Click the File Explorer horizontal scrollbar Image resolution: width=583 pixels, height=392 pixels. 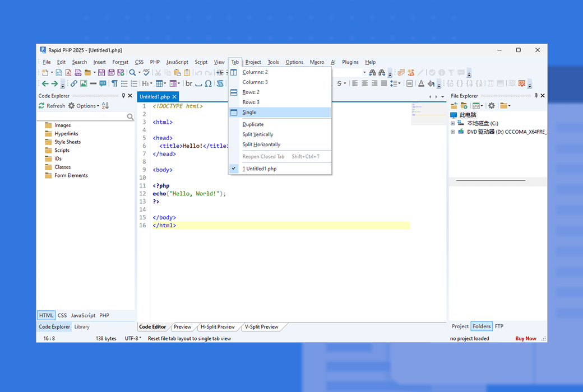coord(491,180)
